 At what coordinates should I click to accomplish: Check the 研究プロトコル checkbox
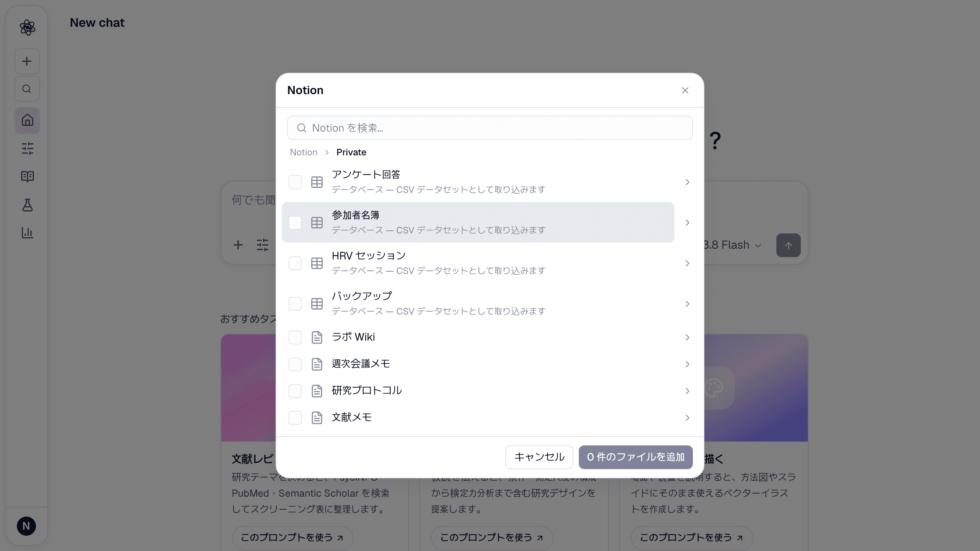pos(295,391)
